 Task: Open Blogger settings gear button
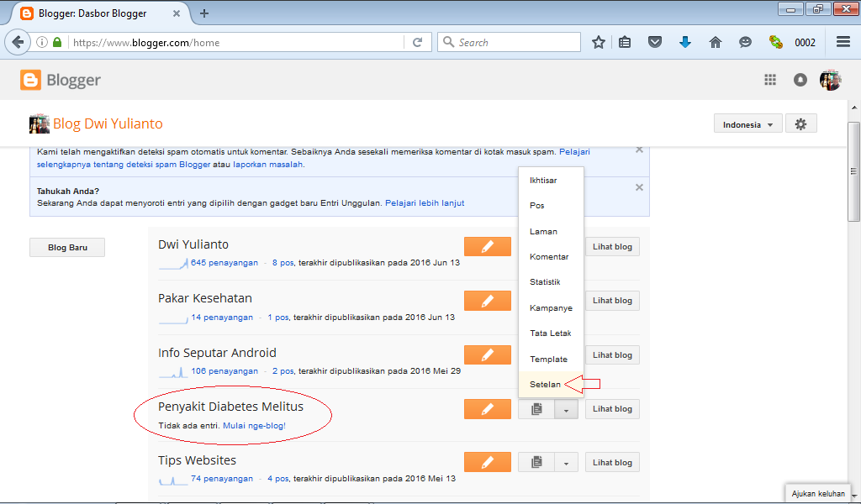tap(801, 124)
